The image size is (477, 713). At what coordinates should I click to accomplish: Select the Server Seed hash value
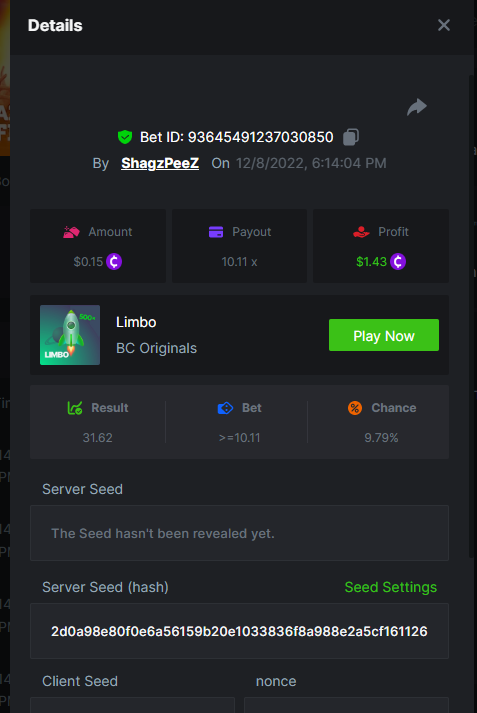pos(239,631)
